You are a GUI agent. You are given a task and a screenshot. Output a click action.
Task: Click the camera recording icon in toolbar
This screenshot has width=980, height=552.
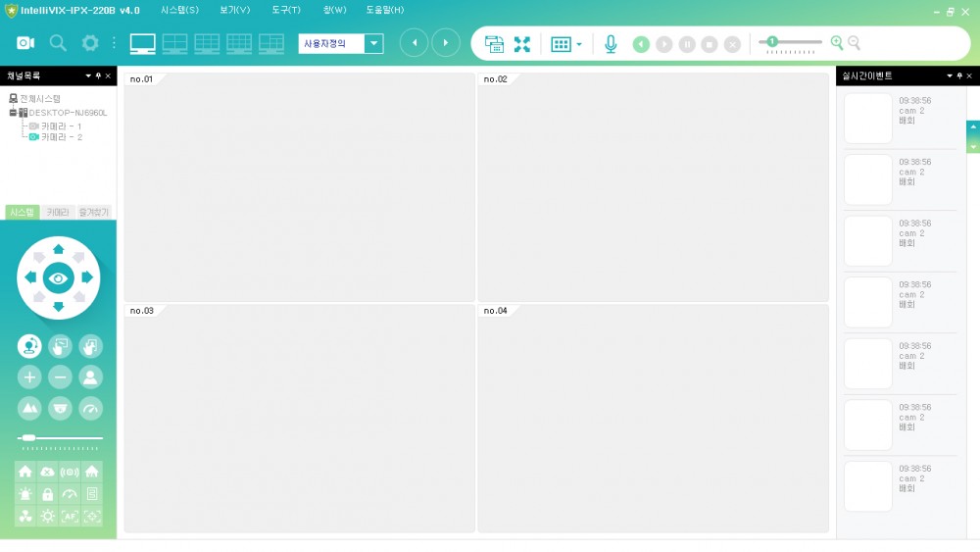(25, 43)
